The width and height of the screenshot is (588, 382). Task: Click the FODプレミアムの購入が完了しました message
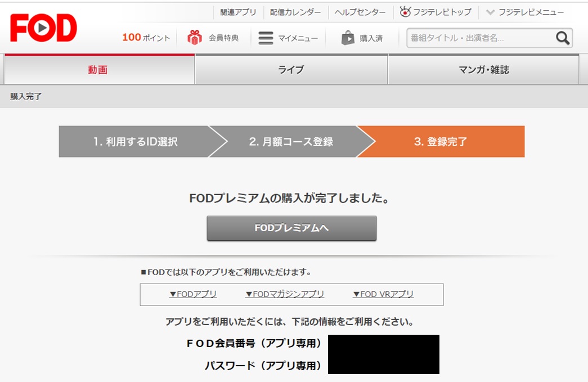click(x=289, y=198)
